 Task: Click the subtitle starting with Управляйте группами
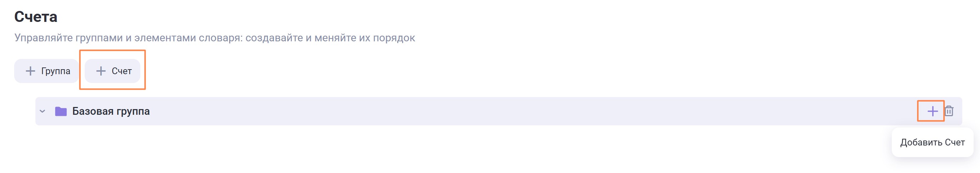coord(215,38)
